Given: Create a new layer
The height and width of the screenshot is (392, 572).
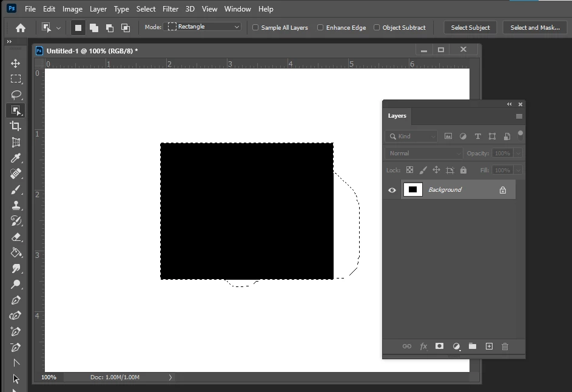Looking at the screenshot, I should click(x=489, y=346).
